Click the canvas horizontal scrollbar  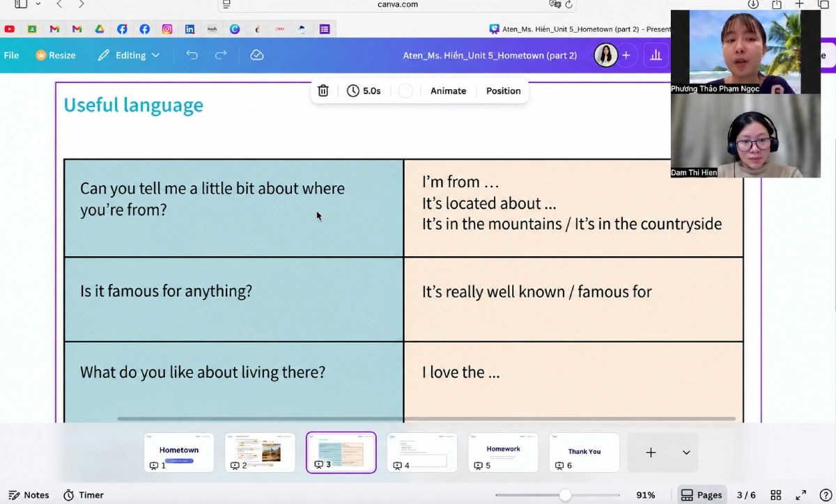click(426, 418)
